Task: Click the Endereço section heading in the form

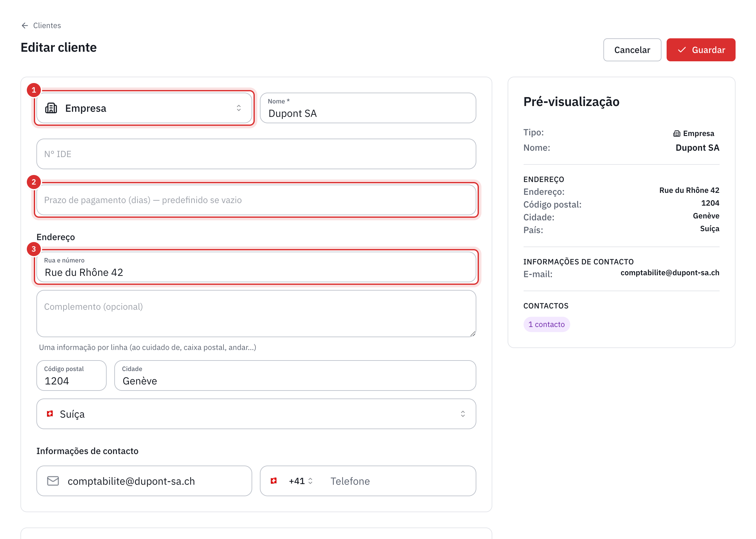Action: [56, 237]
